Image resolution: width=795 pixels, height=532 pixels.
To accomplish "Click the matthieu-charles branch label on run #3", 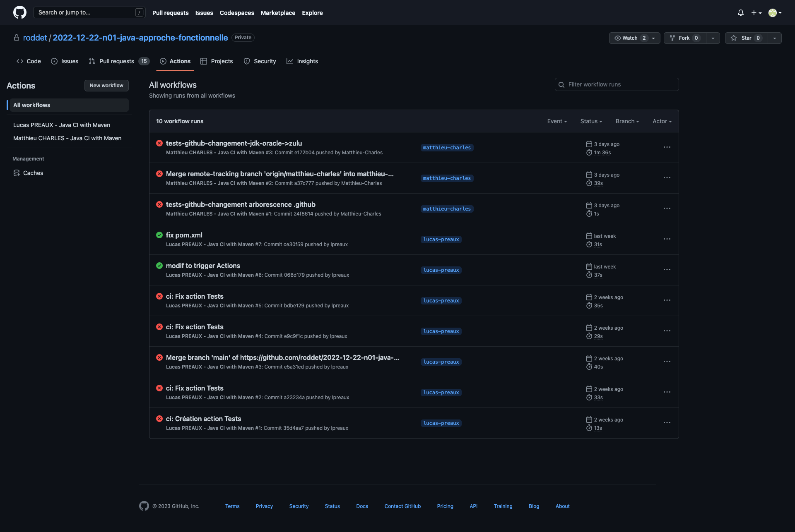I will pyautogui.click(x=447, y=148).
